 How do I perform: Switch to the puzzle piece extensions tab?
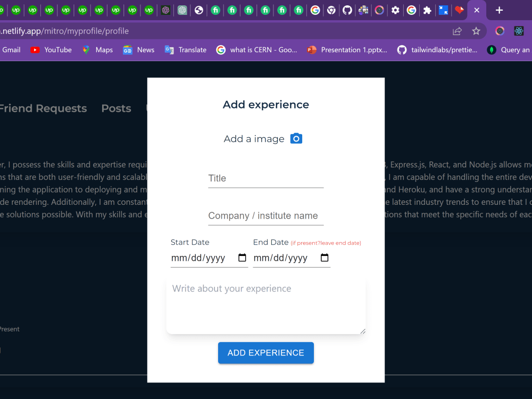(x=427, y=10)
